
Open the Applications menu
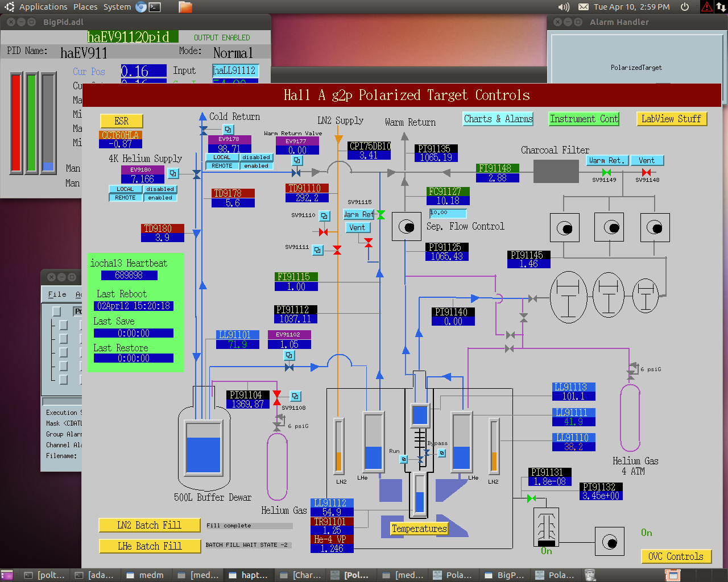coord(43,7)
